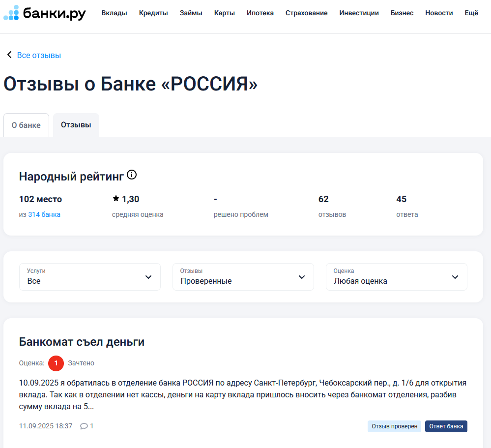Expand the Ещё menu
The image size is (491, 448).
pos(471,13)
